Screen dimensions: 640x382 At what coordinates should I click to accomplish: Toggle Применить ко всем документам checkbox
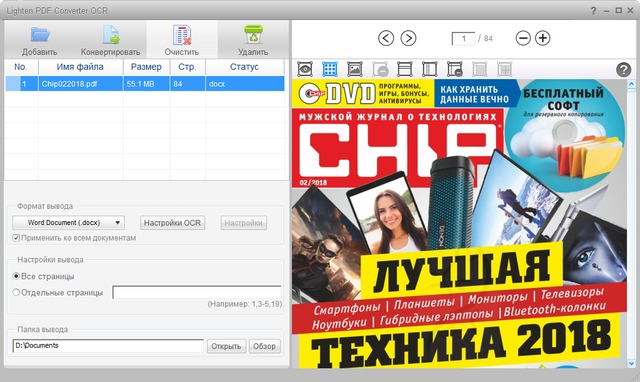pos(16,238)
